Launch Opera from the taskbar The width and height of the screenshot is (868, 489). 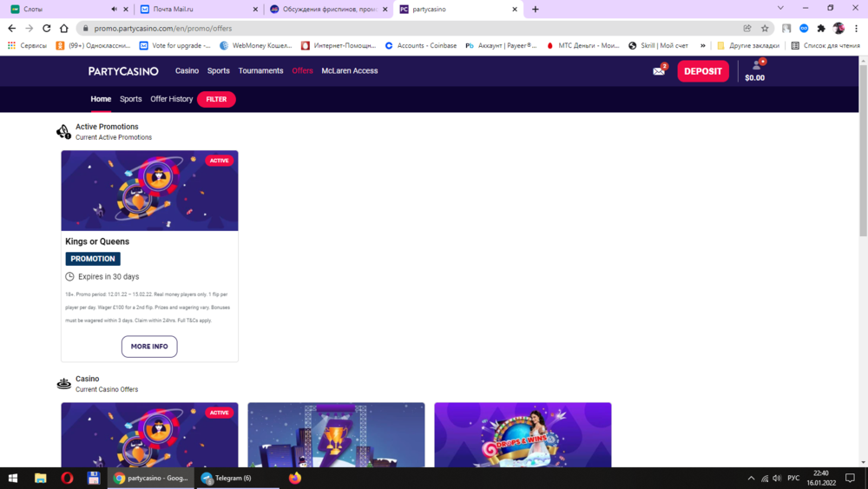[x=67, y=478]
